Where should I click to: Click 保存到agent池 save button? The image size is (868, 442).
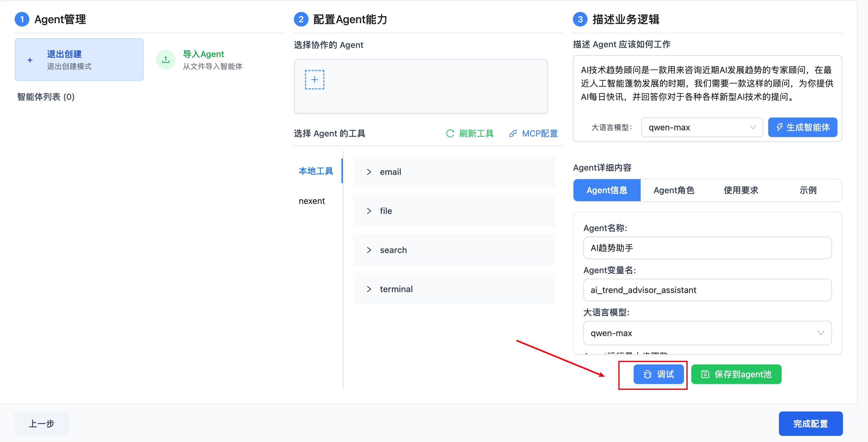tap(736, 374)
